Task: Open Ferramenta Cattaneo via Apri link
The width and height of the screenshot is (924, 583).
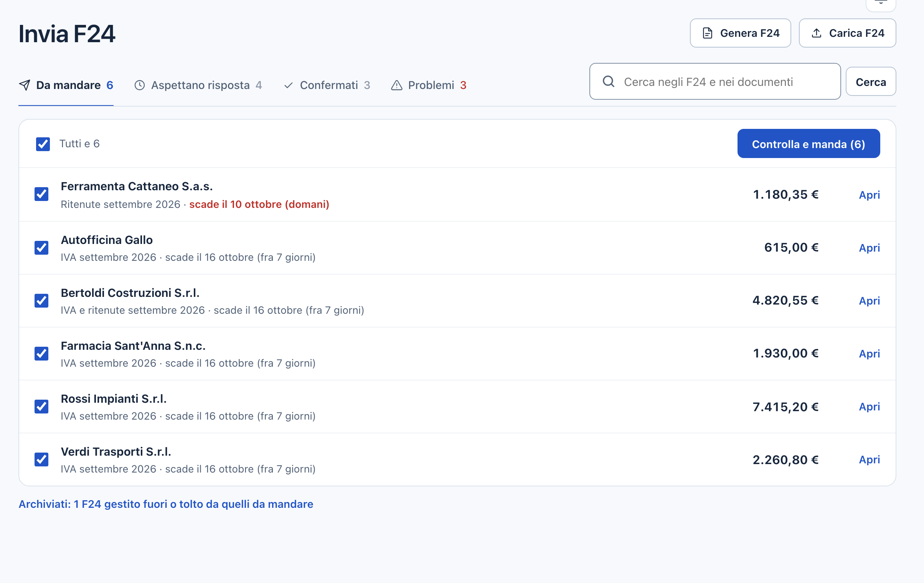Action: (x=869, y=195)
